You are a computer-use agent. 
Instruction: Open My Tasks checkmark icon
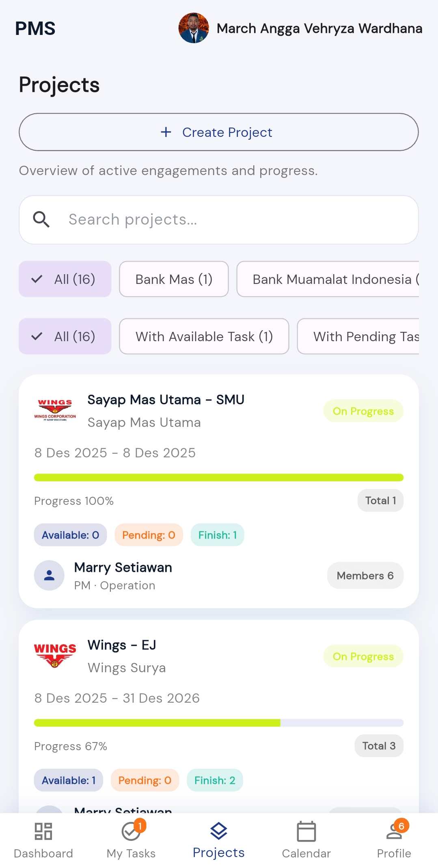[x=131, y=831]
